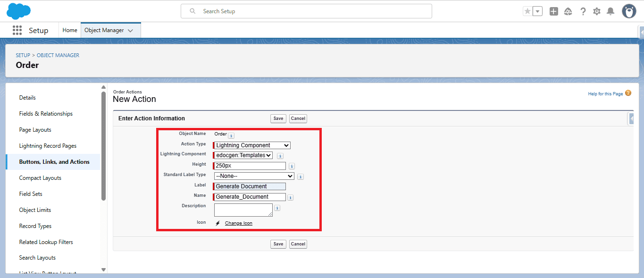644x278 pixels.
Task: Focus the Search Setup field
Action: point(306,11)
